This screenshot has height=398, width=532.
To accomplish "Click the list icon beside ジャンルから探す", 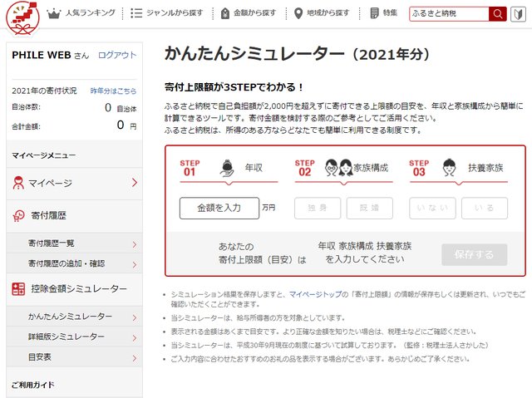I will tap(136, 13).
